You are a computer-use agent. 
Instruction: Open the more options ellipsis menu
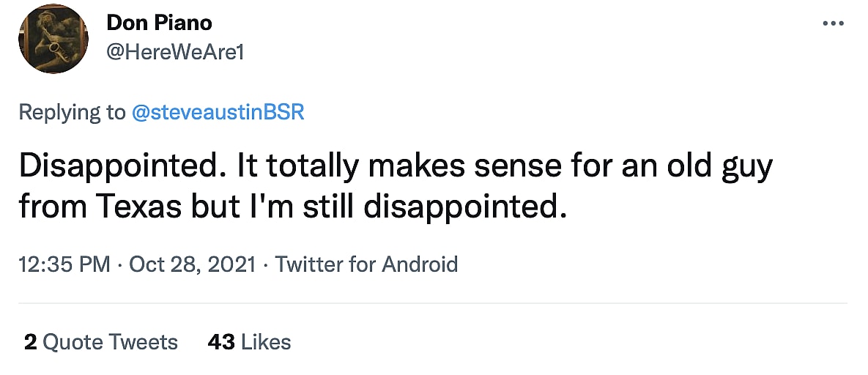834,24
